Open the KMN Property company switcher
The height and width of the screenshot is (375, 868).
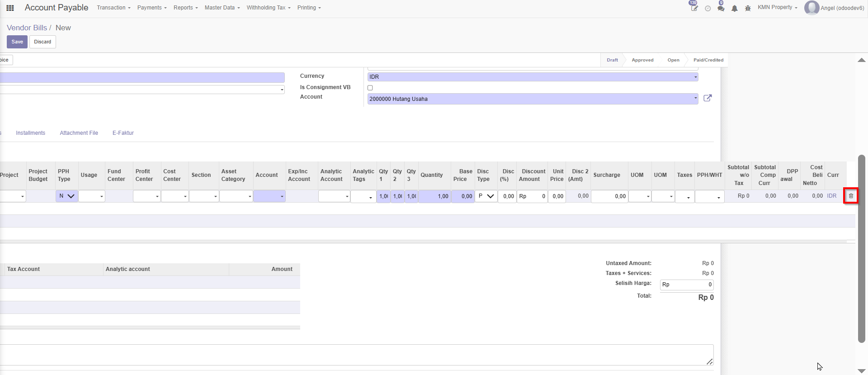point(777,8)
